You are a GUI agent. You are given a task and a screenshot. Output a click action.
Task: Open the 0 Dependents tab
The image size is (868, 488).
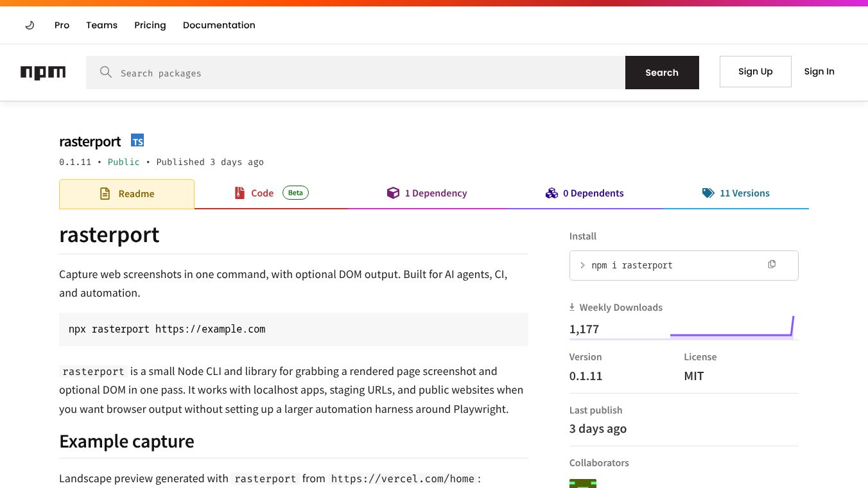(x=593, y=193)
